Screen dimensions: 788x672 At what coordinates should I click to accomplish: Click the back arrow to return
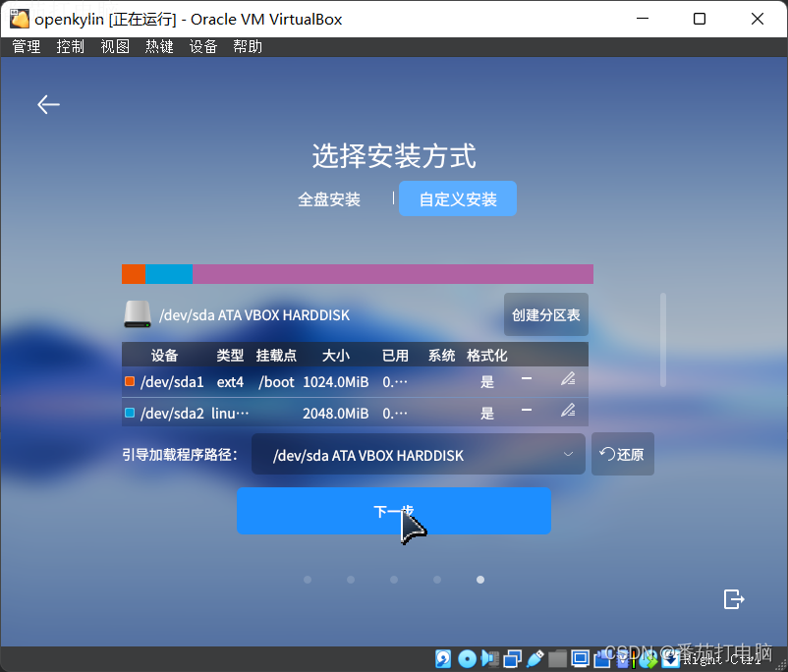pos(48,104)
